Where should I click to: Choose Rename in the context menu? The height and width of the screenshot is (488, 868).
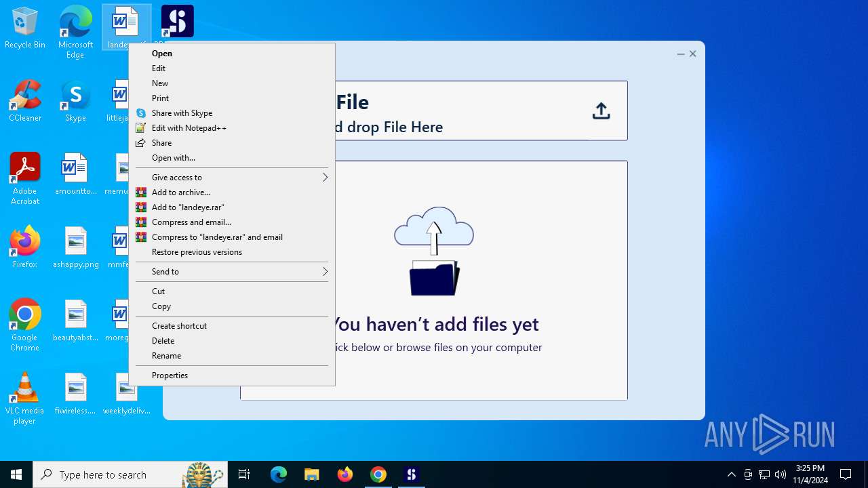click(232, 356)
